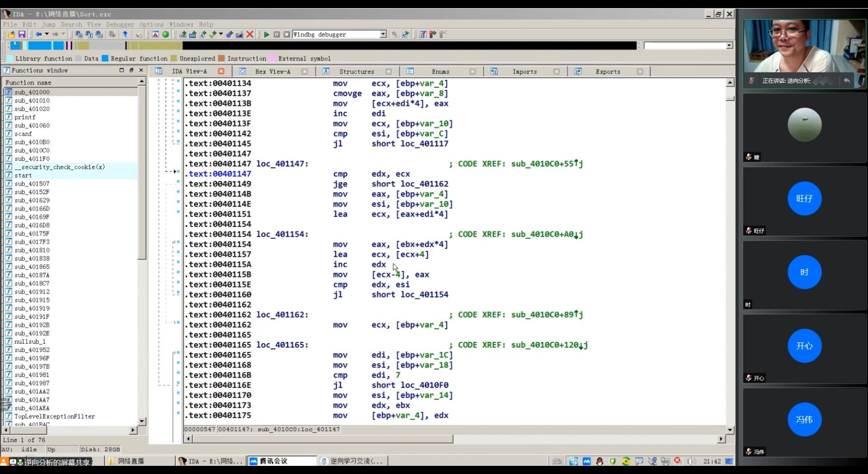The height and width of the screenshot is (474, 868).
Task: Open the navigation band dropdown at right
Action: pos(729,46)
